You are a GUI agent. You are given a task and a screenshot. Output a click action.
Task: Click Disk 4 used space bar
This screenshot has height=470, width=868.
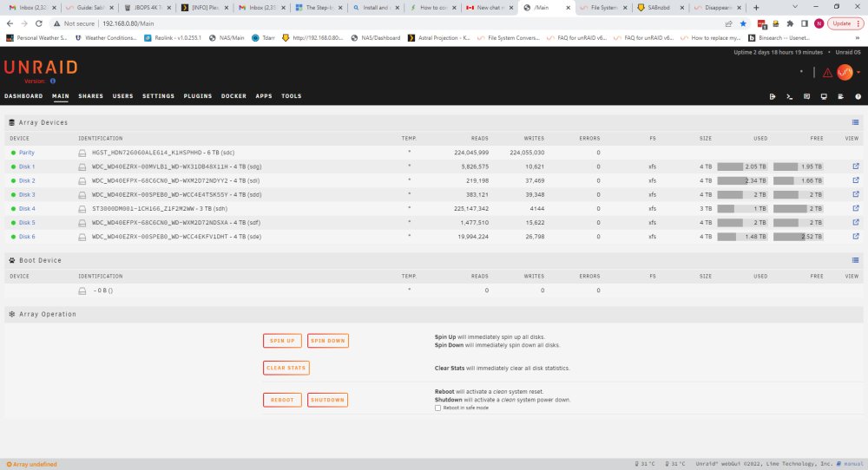[742, 209]
